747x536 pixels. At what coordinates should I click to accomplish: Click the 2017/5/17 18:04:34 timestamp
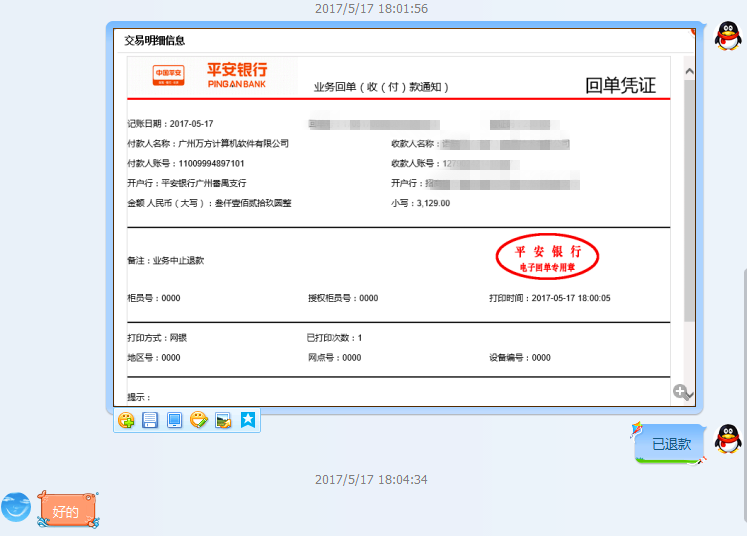click(371, 479)
